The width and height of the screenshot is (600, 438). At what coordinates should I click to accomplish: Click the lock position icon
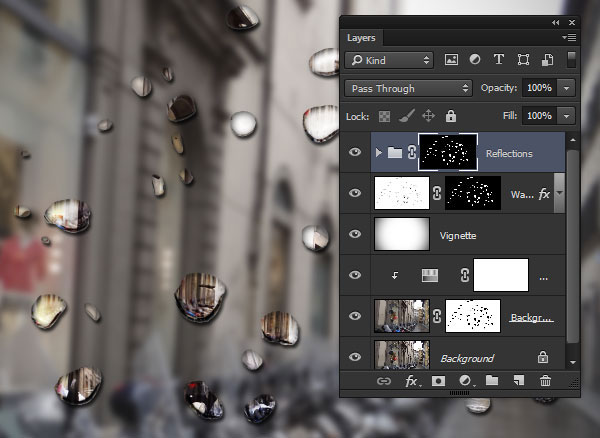[x=428, y=116]
